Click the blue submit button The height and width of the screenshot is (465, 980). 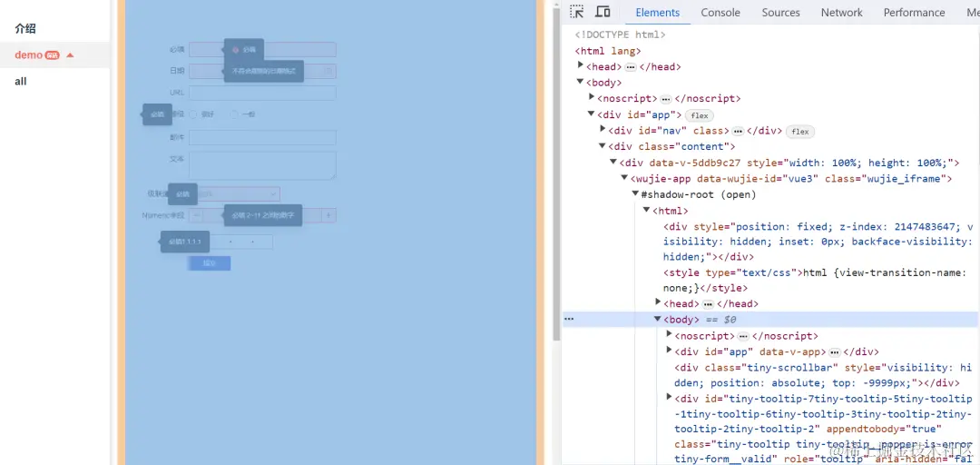tap(210, 263)
